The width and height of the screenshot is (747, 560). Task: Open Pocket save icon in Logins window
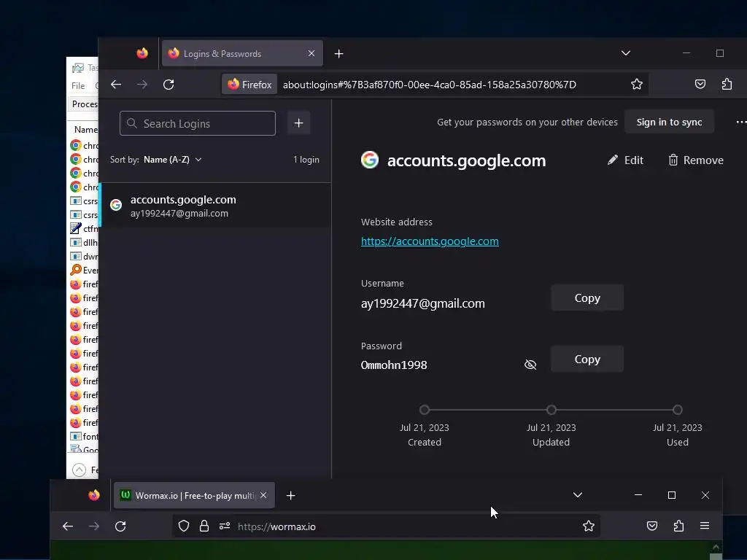(x=700, y=85)
